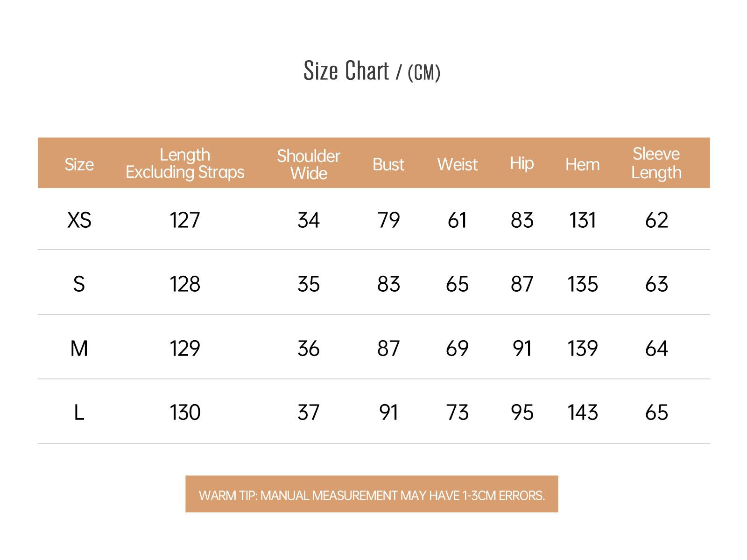Click the warm tip measurement banner
This screenshot has width=747, height=560.
[372, 495]
